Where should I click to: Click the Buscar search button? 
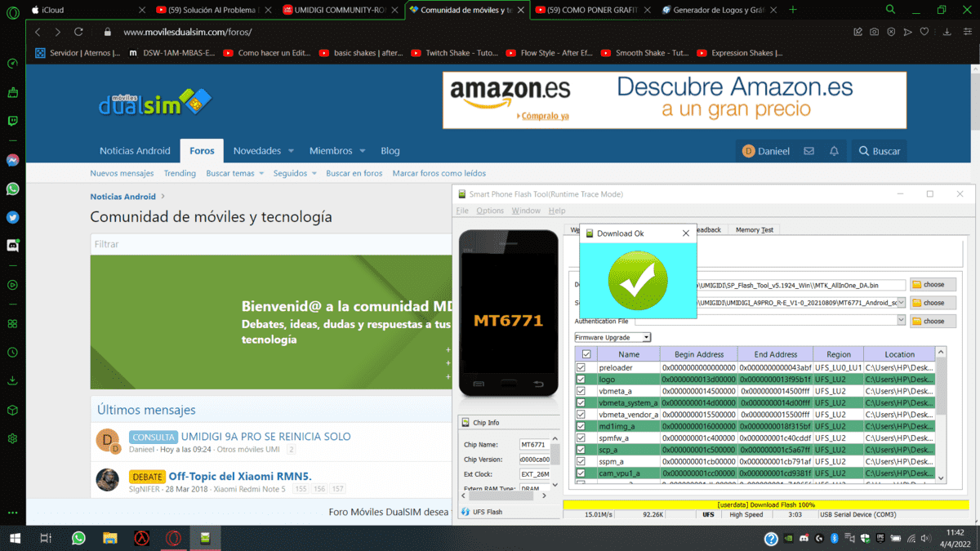[x=879, y=151]
